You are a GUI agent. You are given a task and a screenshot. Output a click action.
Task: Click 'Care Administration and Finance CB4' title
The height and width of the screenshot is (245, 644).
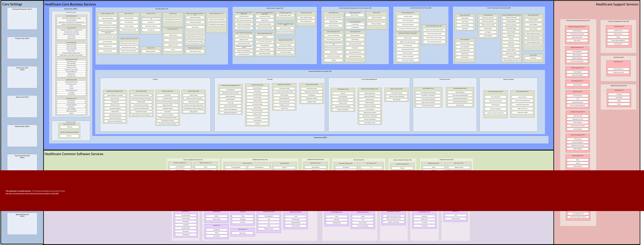421,8
